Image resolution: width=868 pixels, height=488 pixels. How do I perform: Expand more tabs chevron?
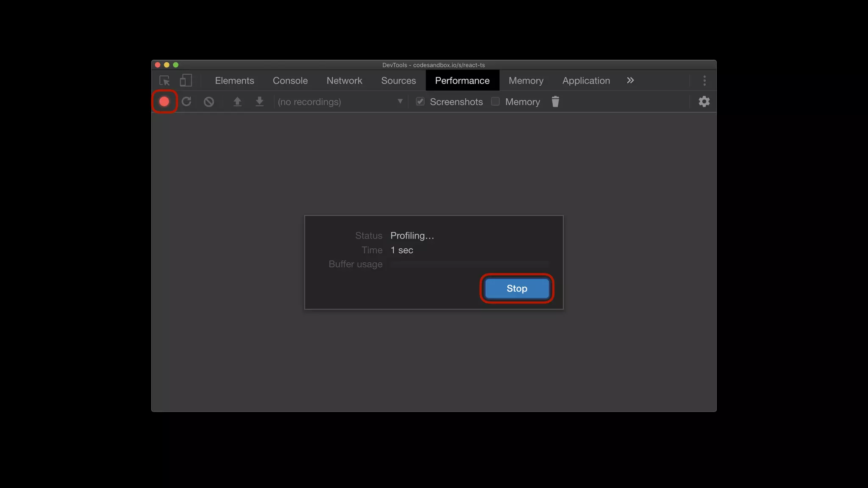[630, 80]
